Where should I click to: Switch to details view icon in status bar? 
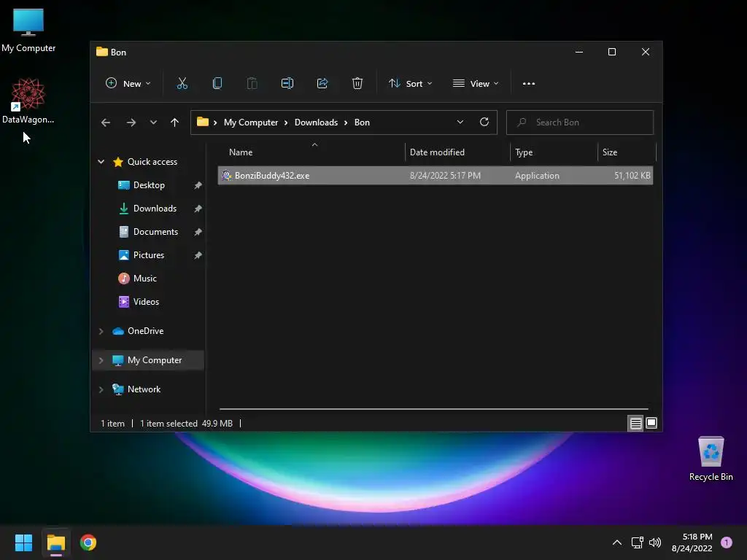point(635,423)
